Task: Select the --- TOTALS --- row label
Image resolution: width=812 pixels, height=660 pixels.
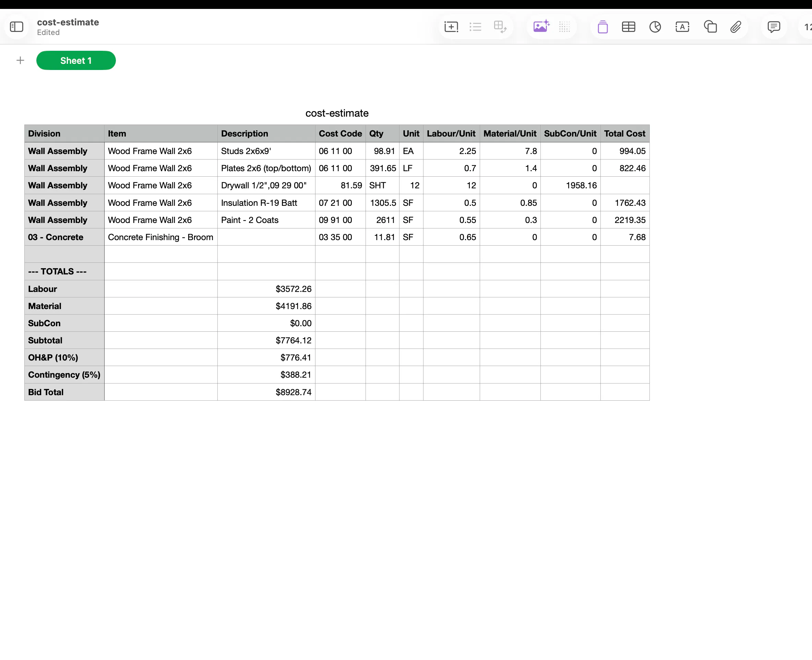Action: click(64, 271)
